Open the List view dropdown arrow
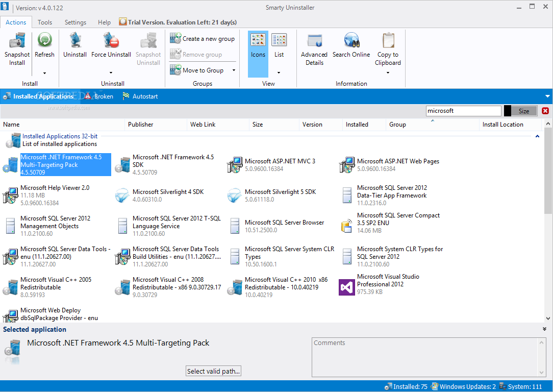 click(279, 72)
